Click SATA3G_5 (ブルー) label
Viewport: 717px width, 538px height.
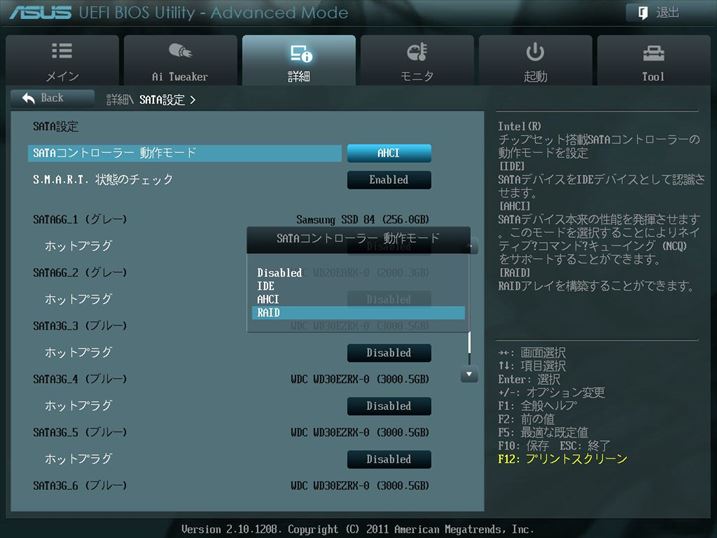(80, 432)
